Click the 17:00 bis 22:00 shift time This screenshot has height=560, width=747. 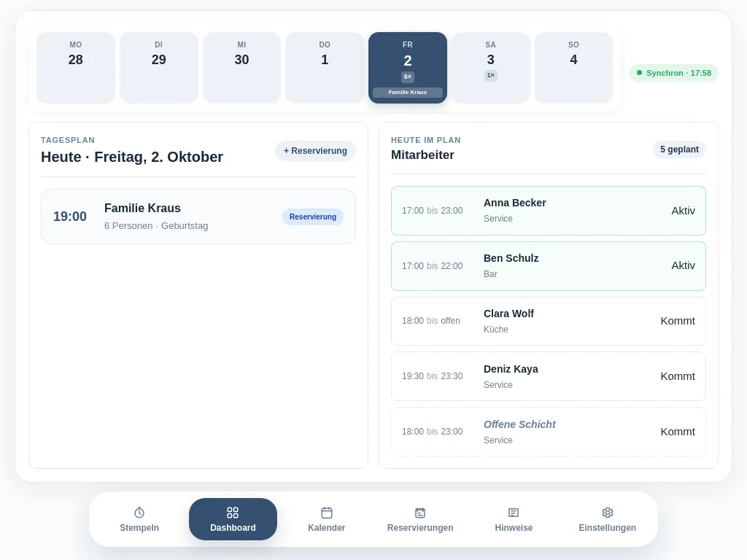[x=432, y=265]
